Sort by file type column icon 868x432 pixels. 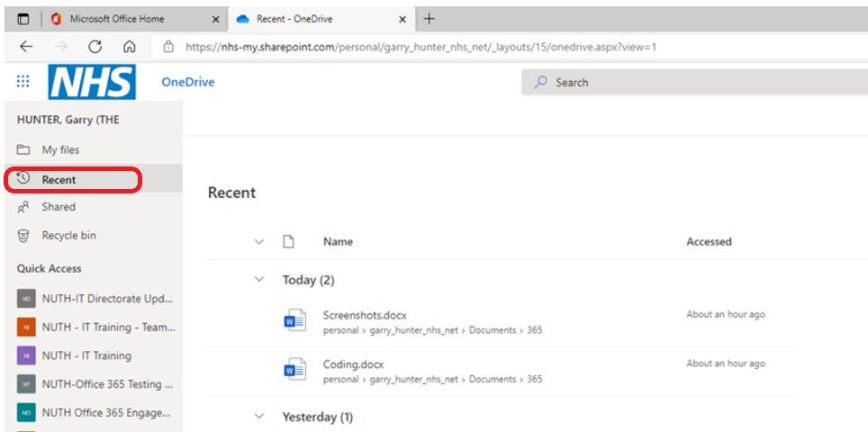[288, 242]
